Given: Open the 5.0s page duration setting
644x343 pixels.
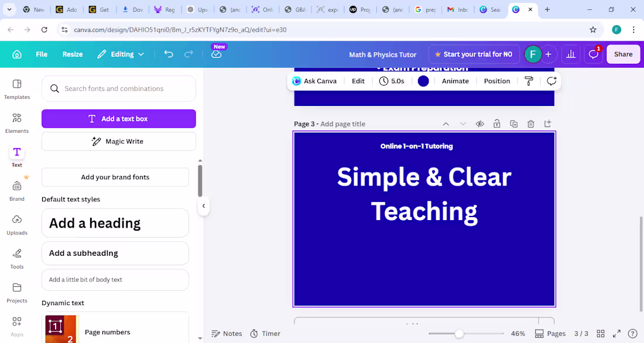Looking at the screenshot, I should click(392, 81).
